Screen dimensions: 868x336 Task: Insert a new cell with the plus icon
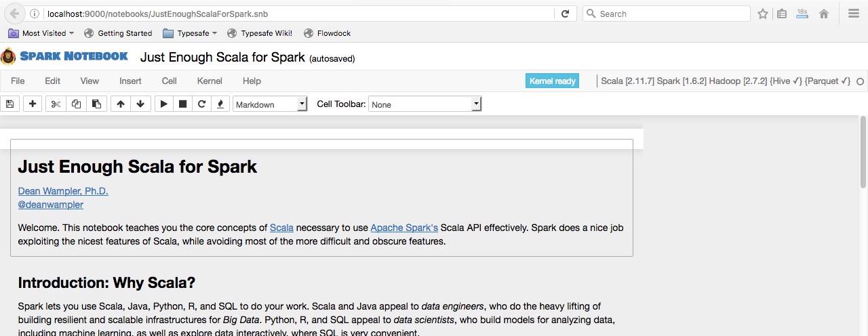click(33, 104)
